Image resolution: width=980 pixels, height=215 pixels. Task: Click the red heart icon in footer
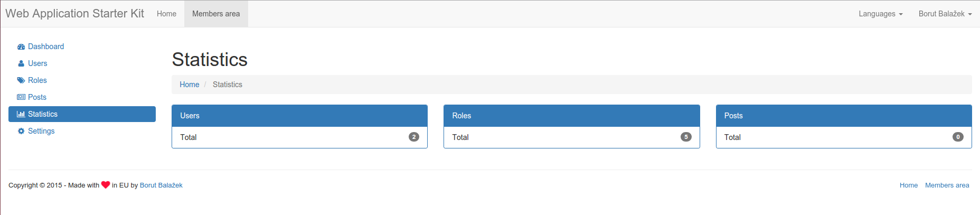106,185
